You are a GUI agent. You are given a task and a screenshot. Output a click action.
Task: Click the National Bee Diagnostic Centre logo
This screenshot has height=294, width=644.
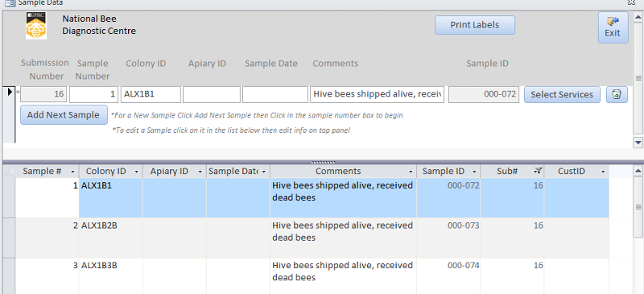pos(36,26)
